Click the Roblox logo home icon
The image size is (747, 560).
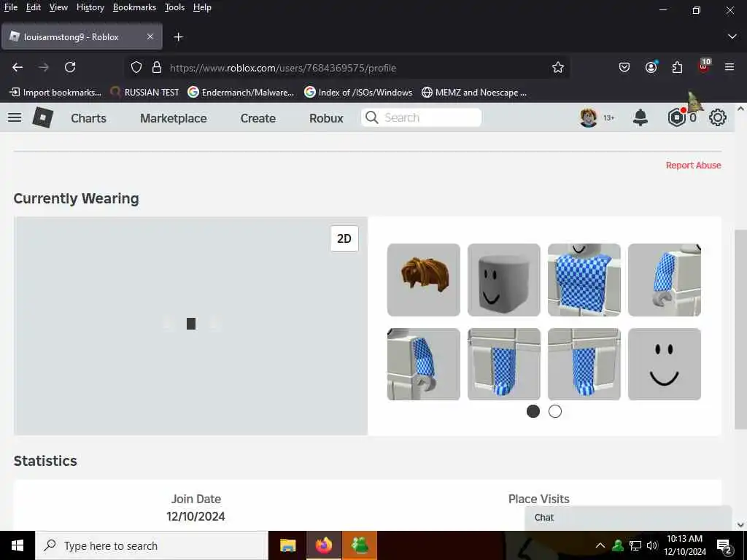42,117
